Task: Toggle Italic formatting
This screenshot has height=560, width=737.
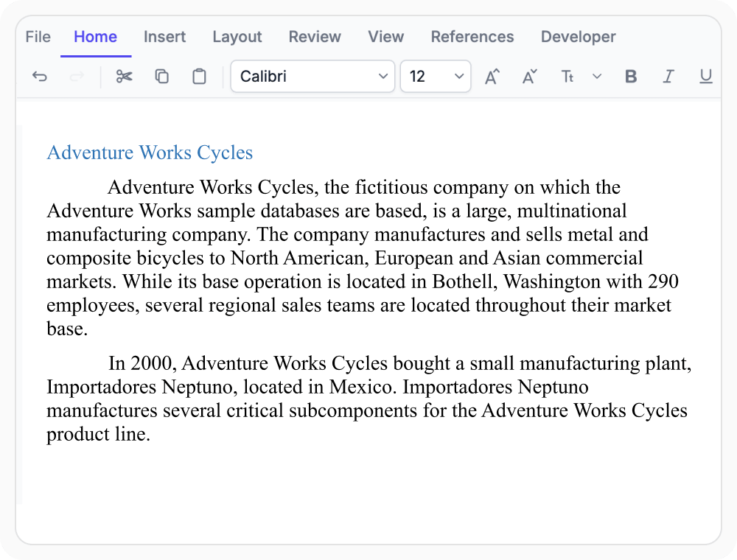Action: pos(668,76)
